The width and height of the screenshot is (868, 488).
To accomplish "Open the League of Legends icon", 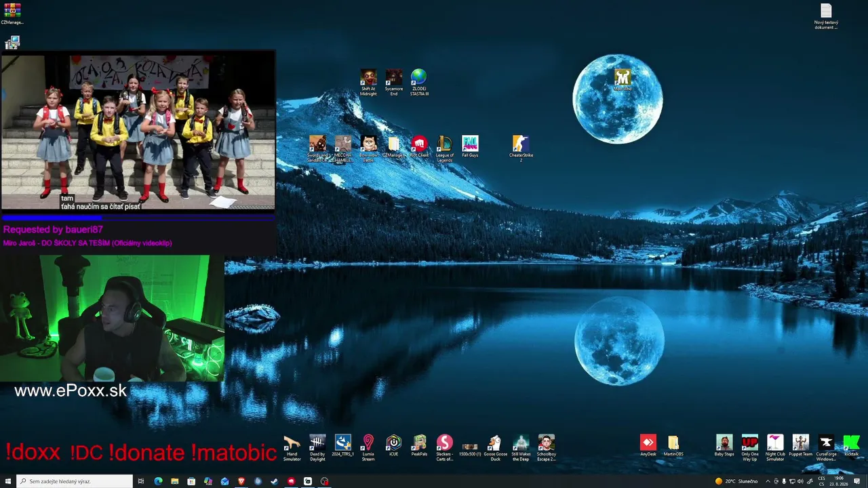I will click(445, 149).
